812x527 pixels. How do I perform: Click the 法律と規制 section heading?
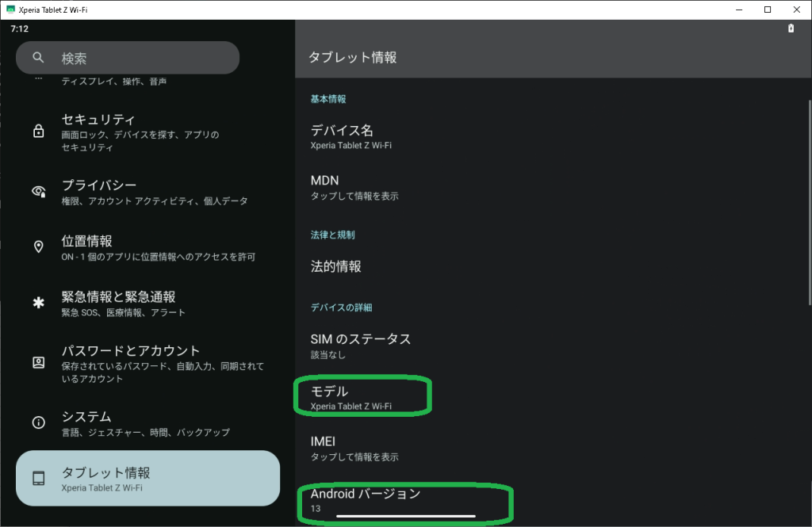[x=332, y=235]
